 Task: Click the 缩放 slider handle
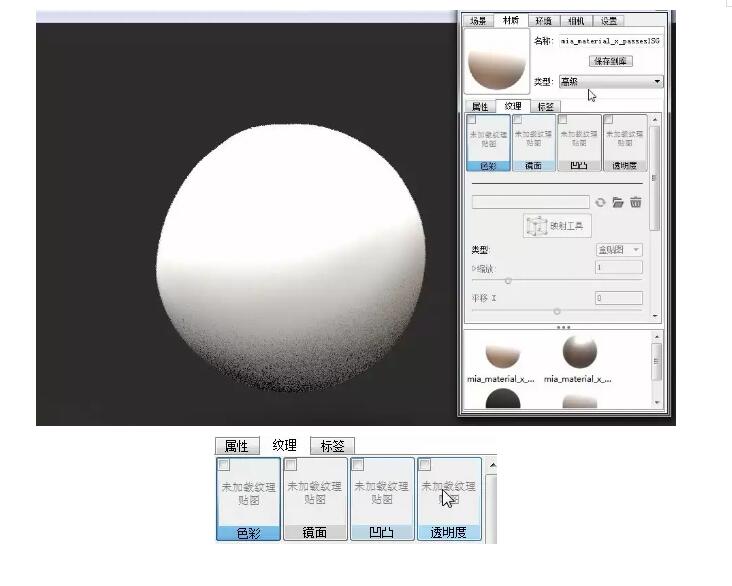click(x=508, y=281)
